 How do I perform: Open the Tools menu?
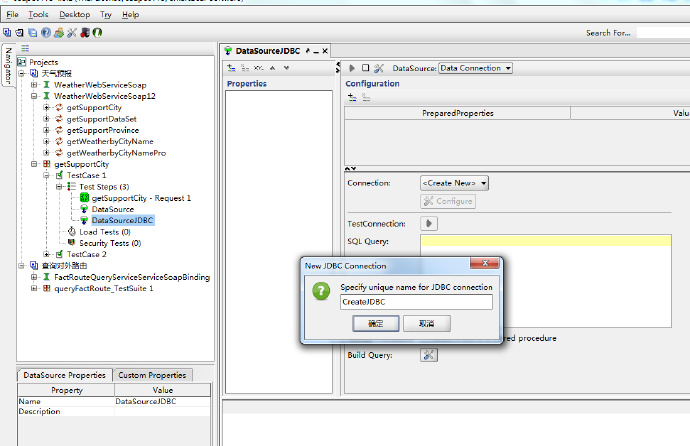tap(38, 15)
